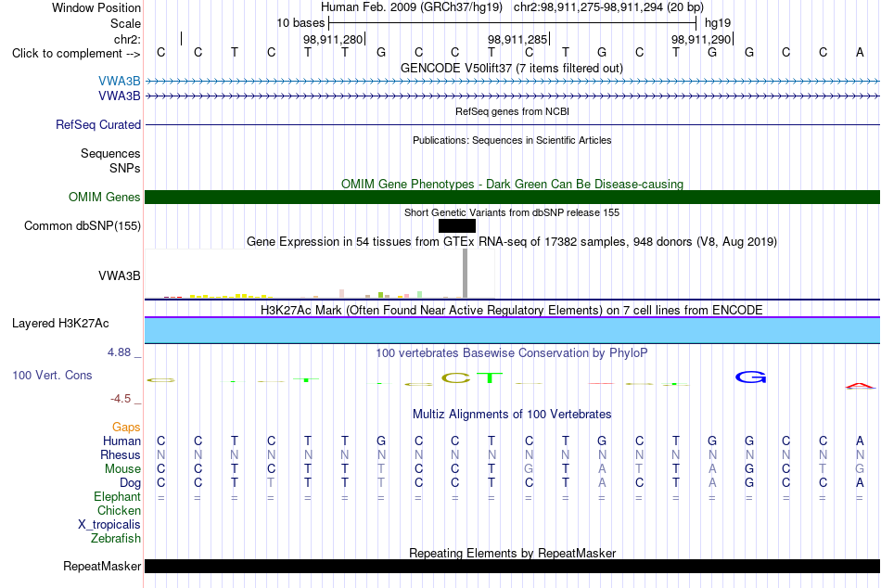The height and width of the screenshot is (588, 881).
Task: Click the chr2:98,911,275-98,911,294 position text
Action: click(608, 7)
